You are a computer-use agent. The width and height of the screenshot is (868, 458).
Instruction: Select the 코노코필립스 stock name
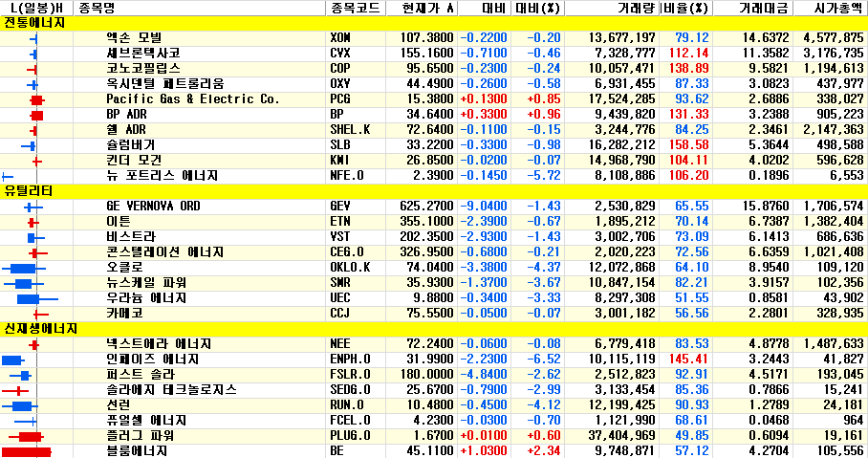click(142, 68)
